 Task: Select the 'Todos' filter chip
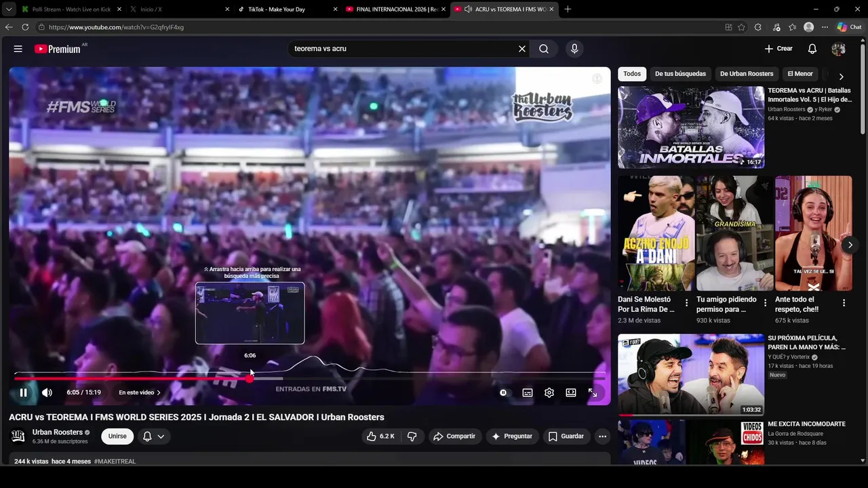click(x=632, y=74)
